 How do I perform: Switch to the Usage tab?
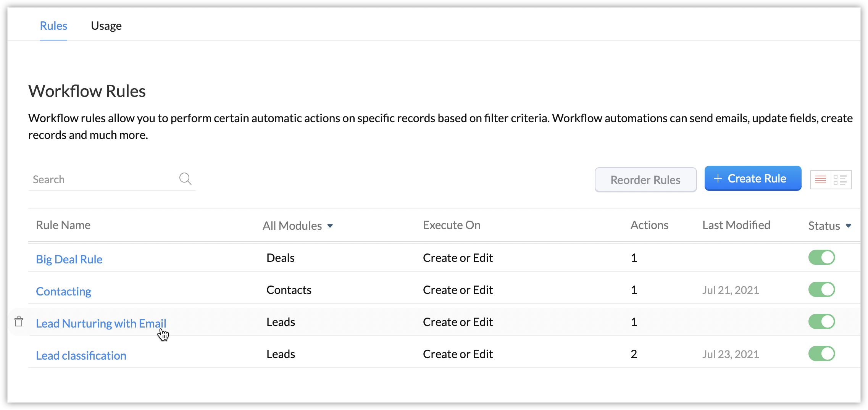[x=106, y=26]
